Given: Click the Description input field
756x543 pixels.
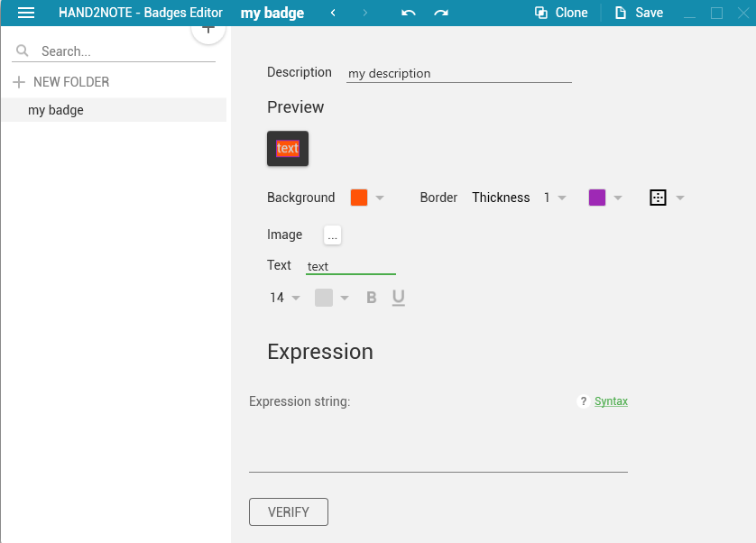Looking at the screenshot, I should pyautogui.click(x=459, y=74).
